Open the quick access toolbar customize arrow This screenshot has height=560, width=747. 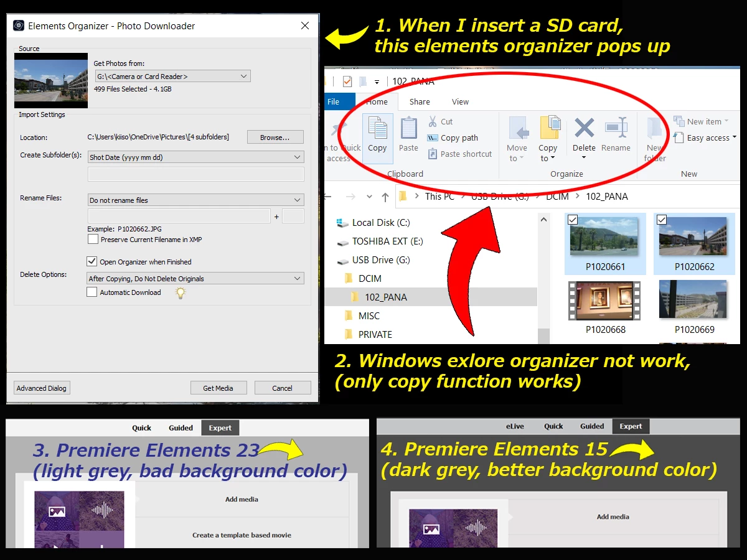tap(377, 82)
